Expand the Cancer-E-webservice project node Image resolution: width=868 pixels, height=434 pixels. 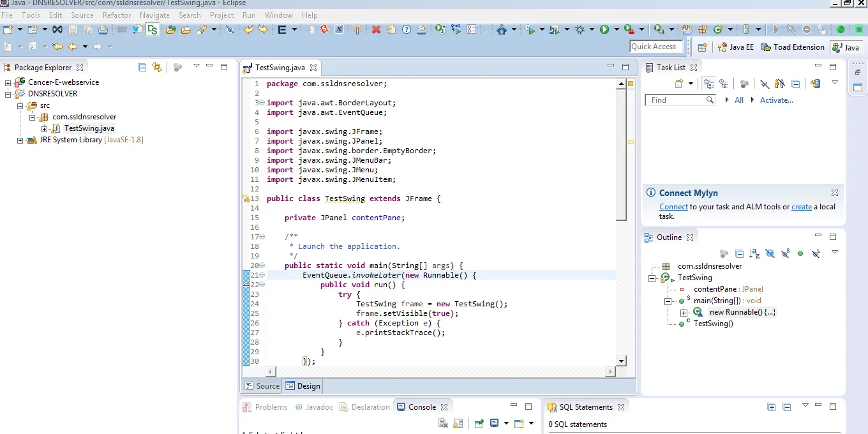tap(8, 82)
